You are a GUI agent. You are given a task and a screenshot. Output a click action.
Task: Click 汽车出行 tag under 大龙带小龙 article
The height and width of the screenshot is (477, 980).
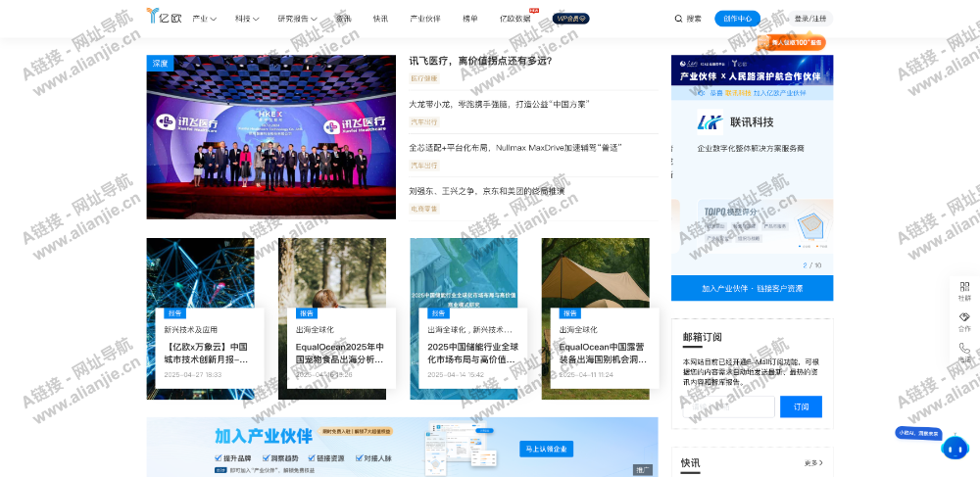coord(424,121)
